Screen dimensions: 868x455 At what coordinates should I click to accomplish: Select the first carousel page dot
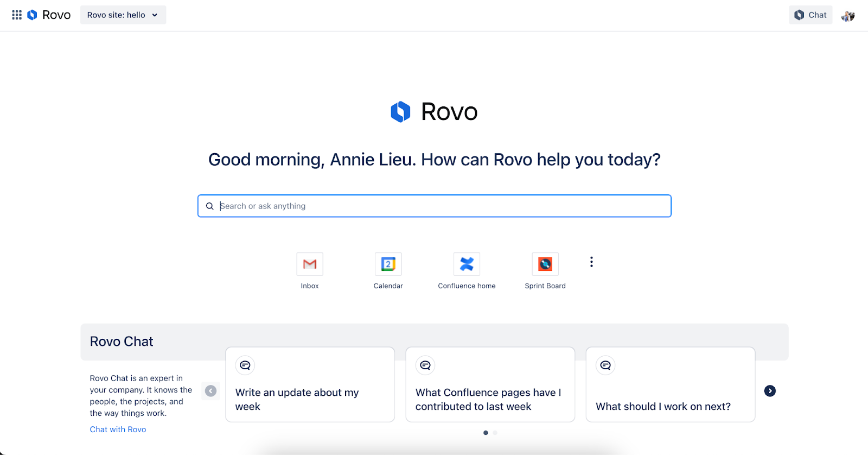click(x=486, y=433)
